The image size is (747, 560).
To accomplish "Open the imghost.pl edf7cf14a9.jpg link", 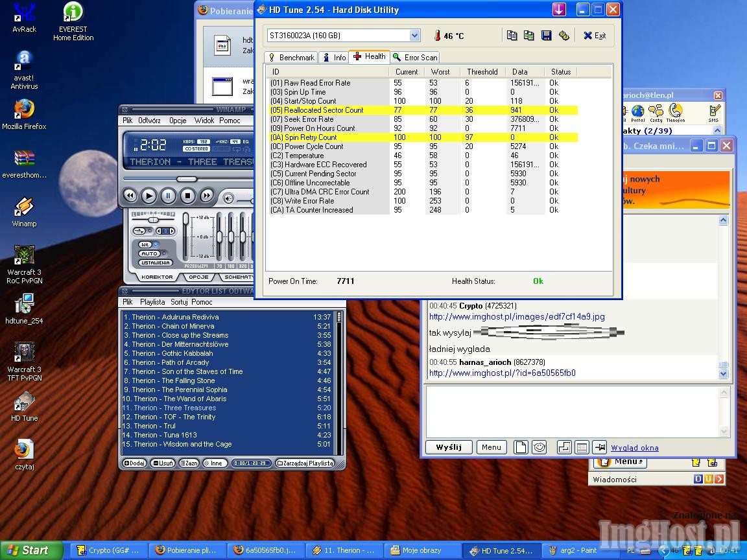I will click(517, 317).
